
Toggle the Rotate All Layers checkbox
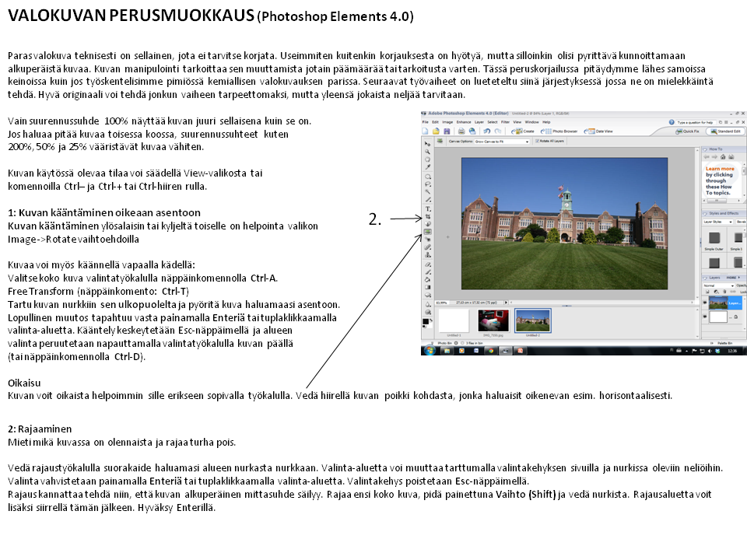coord(538,141)
